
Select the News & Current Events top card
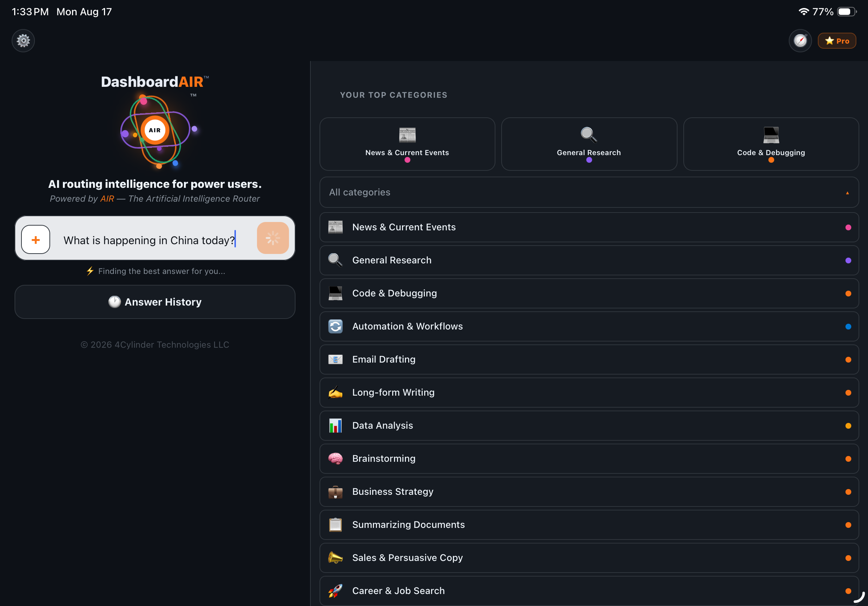coord(407,144)
